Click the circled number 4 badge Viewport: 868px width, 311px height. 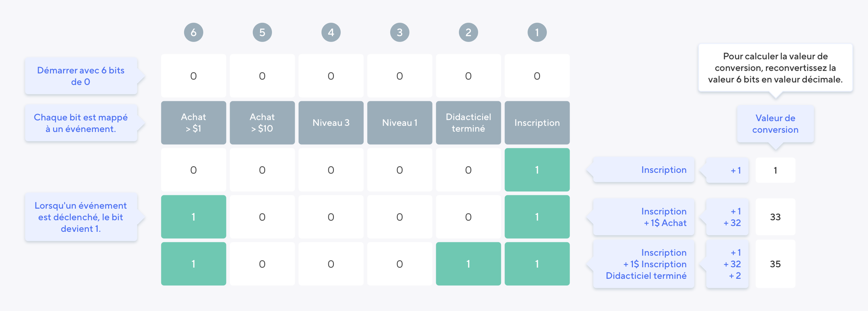point(331,32)
